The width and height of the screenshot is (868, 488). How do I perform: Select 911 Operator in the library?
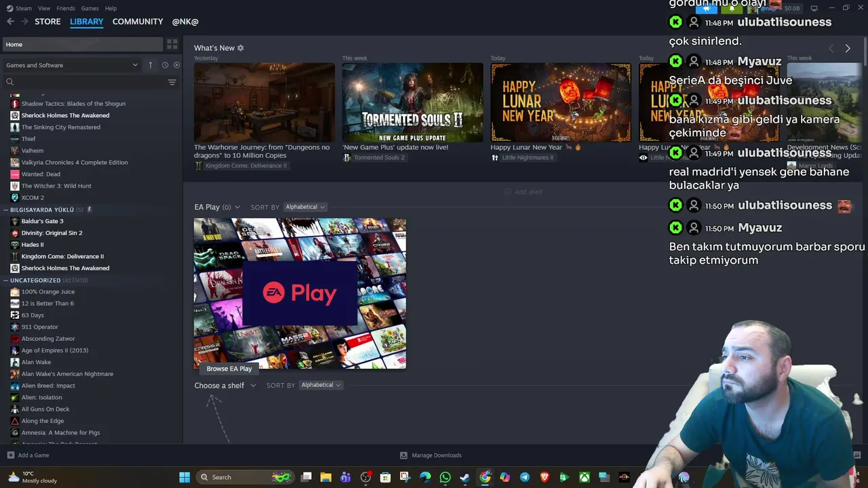click(39, 327)
